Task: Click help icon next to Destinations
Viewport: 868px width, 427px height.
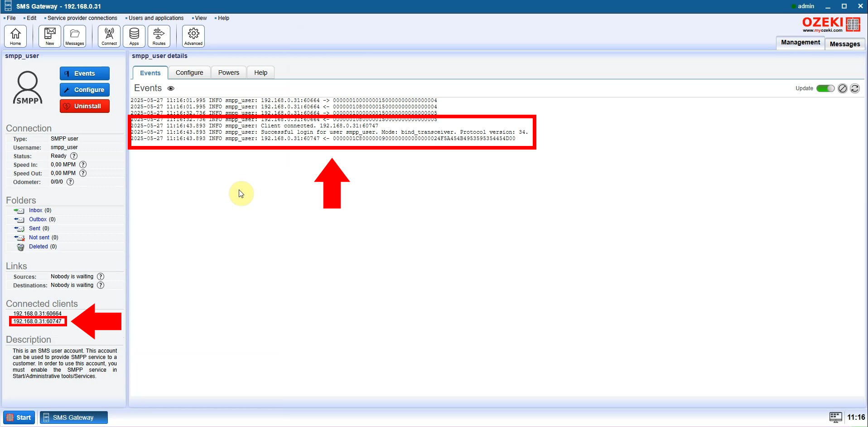Action: click(101, 285)
